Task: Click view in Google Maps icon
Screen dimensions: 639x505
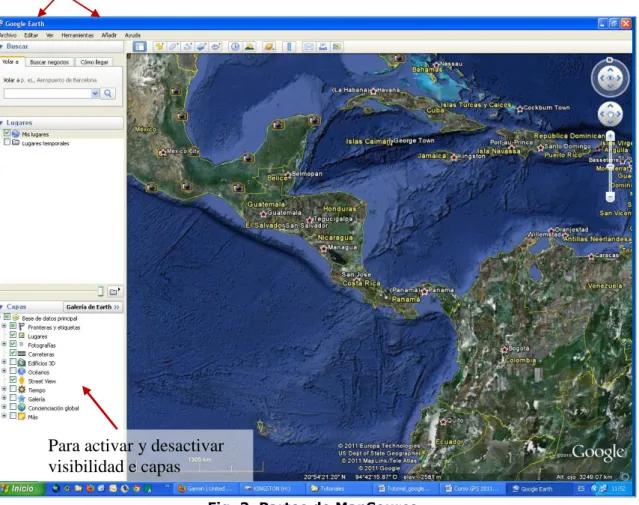Action: (x=337, y=46)
